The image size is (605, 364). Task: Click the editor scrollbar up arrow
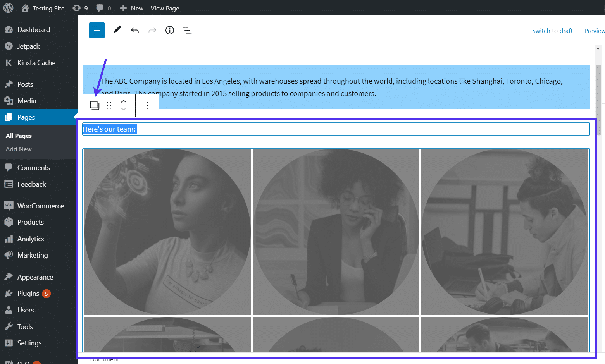coord(598,49)
